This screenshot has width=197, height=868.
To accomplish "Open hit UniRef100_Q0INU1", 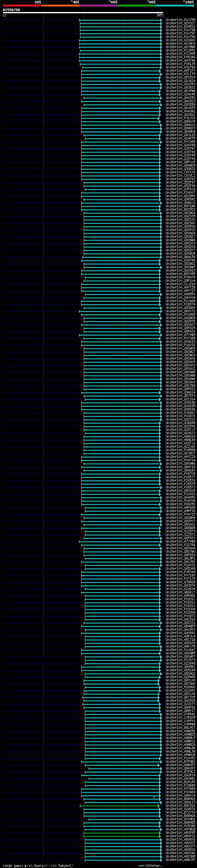I will click(180, 819).
